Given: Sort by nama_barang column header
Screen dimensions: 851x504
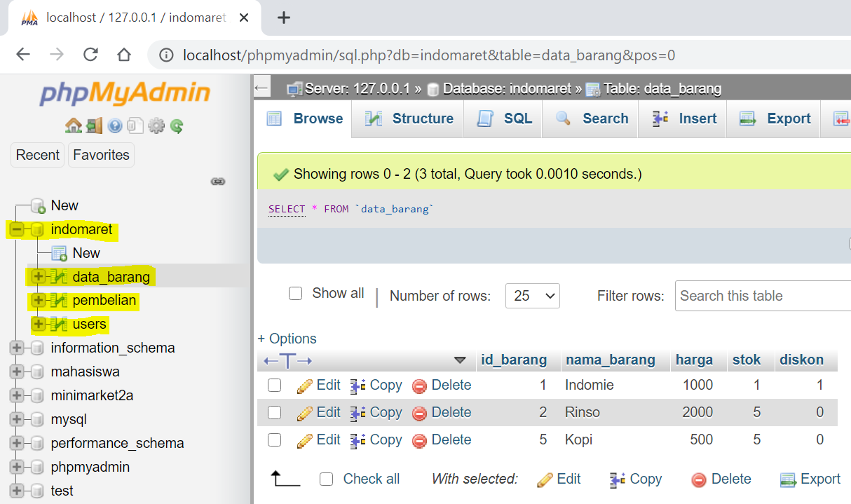Looking at the screenshot, I should click(x=611, y=360).
